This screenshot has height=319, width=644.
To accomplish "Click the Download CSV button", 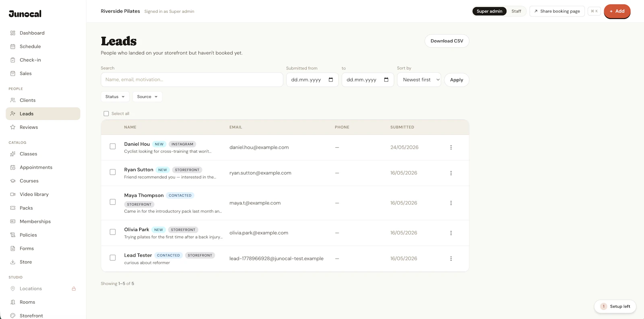I will click(447, 41).
